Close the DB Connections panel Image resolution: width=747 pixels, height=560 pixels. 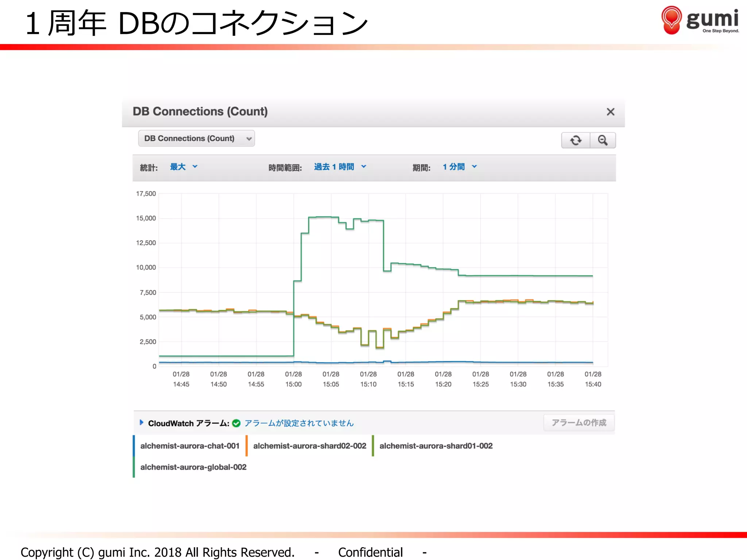pyautogui.click(x=610, y=112)
